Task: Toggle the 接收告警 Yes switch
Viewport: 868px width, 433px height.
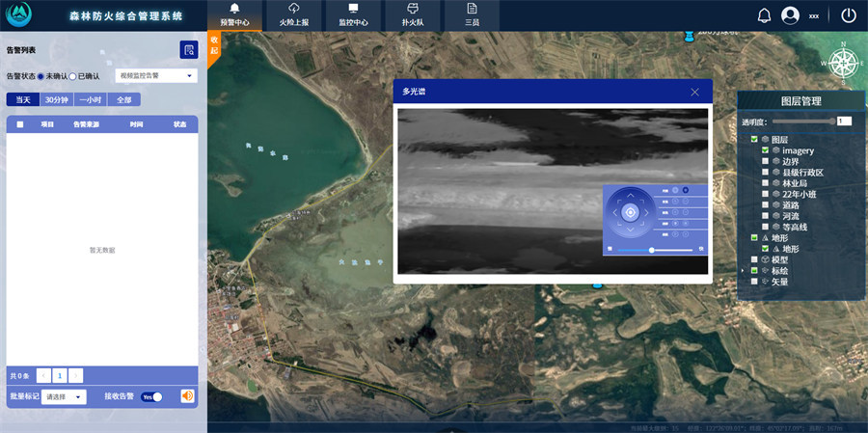Action: 151,396
